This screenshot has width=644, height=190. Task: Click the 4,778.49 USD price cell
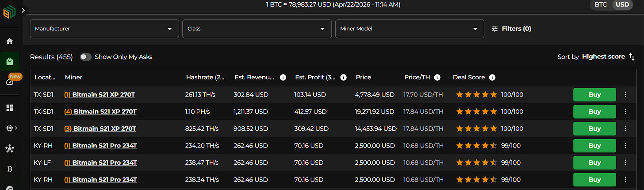pos(375,94)
